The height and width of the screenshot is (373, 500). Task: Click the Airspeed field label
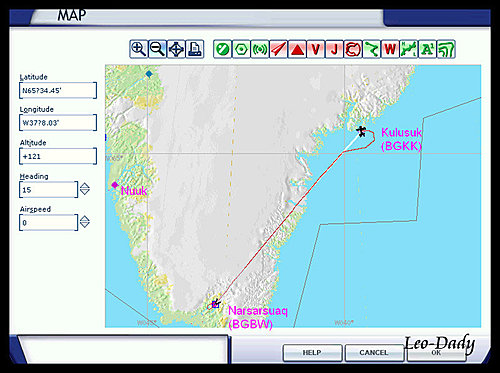tap(35, 209)
